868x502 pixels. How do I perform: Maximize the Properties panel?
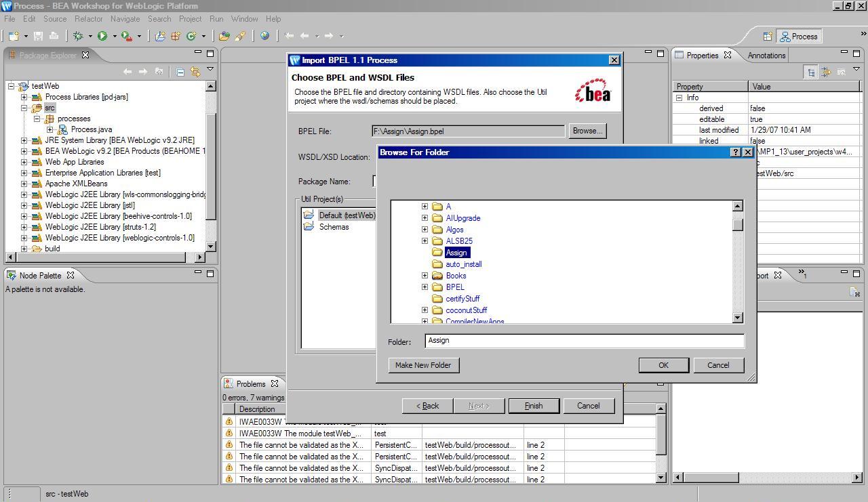[x=856, y=53]
